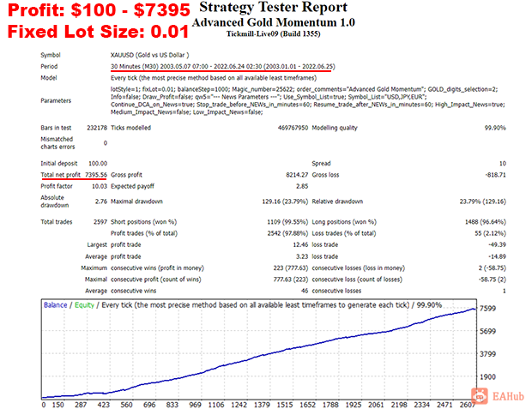
Task: Click 'Short positions (won %)' value 1109 (99.55%)
Action: 287,222
